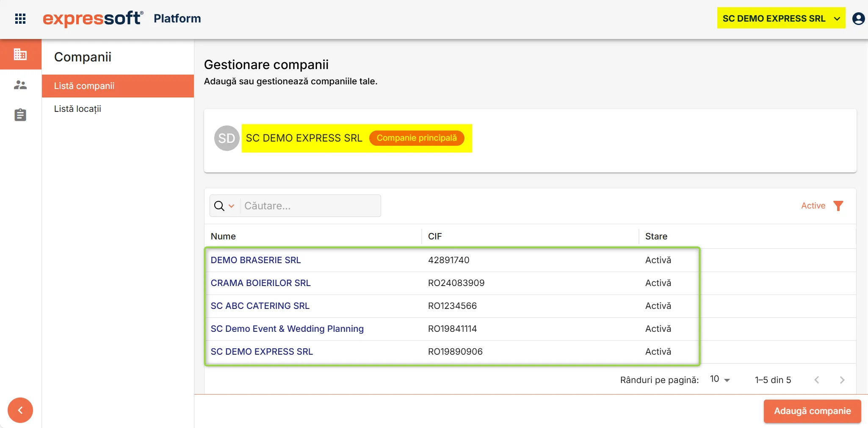Open the clipboard reports sidebar icon
This screenshot has width=868, height=428.
pos(20,115)
